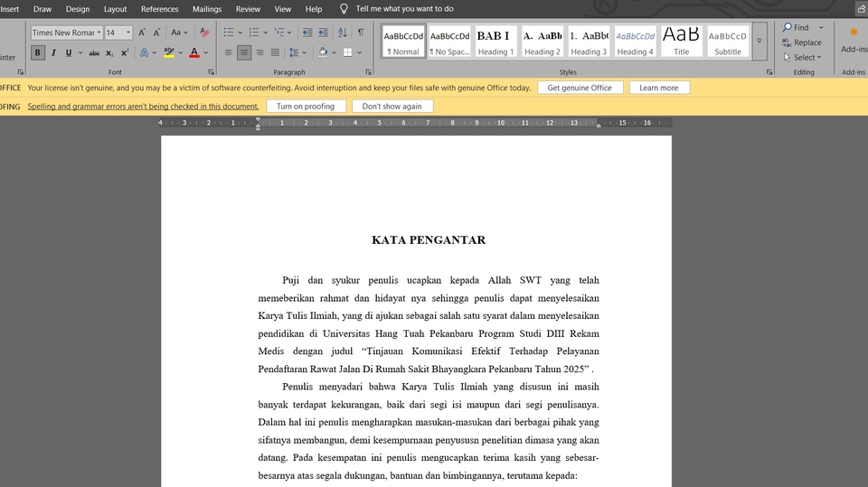Apply text highlight color
The image size is (868, 487).
click(x=169, y=52)
